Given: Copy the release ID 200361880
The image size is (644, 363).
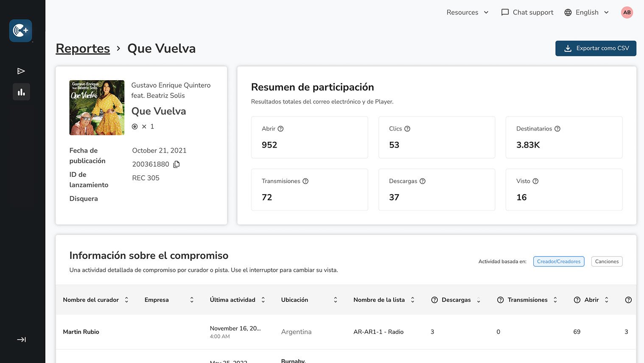Looking at the screenshot, I should pos(176,164).
